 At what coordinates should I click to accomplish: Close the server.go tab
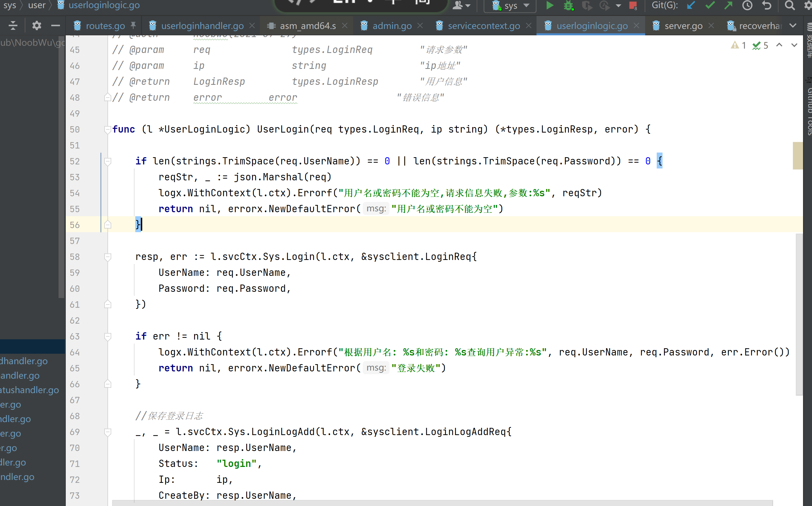711,25
